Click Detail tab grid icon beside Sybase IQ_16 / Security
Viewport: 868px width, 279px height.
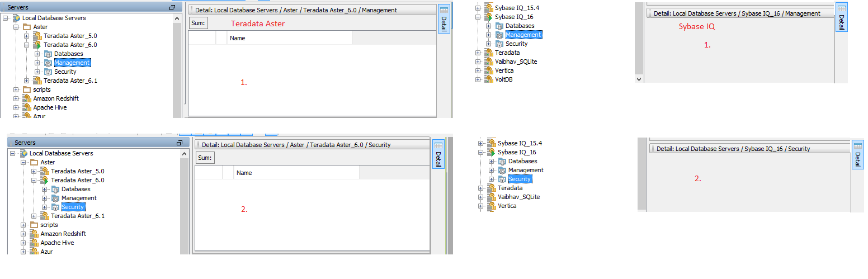pyautogui.click(x=857, y=146)
